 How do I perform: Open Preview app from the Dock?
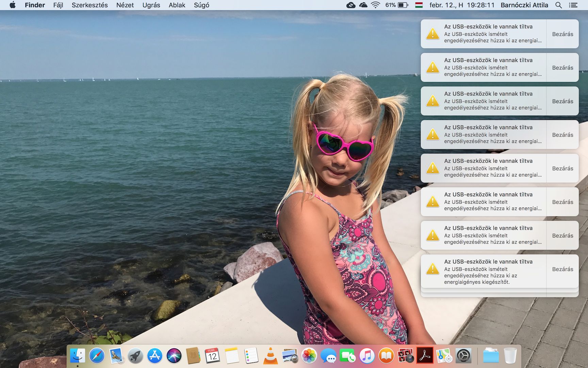(290, 356)
